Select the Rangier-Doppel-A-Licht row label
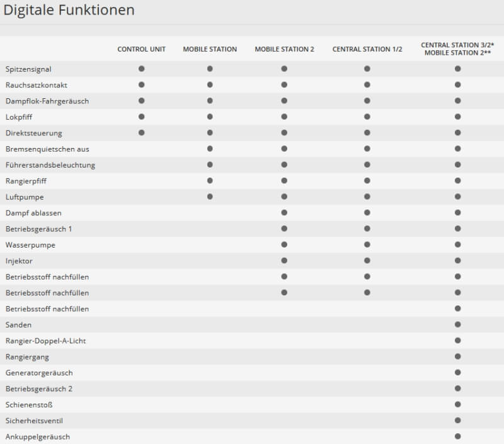The height and width of the screenshot is (444, 504). tap(45, 341)
